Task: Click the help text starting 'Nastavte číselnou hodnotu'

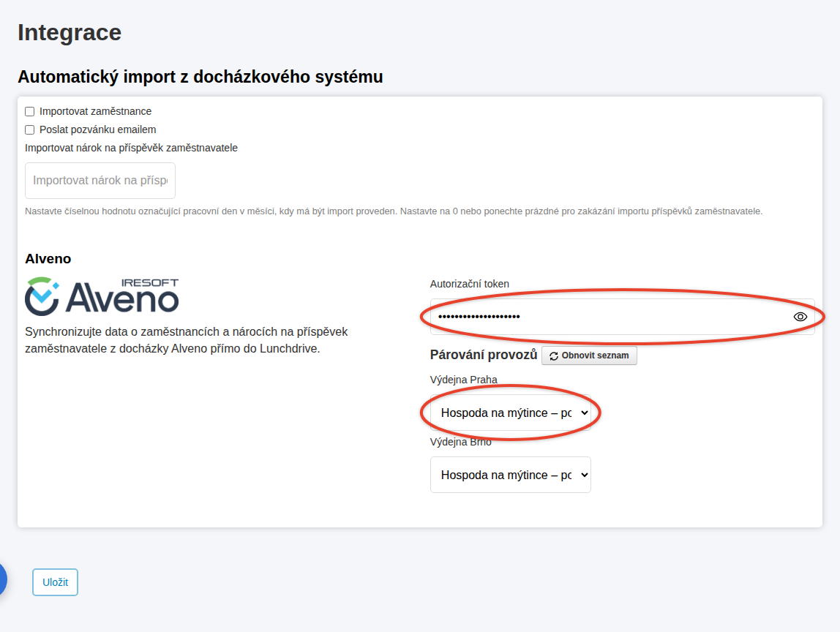Action: (394, 211)
